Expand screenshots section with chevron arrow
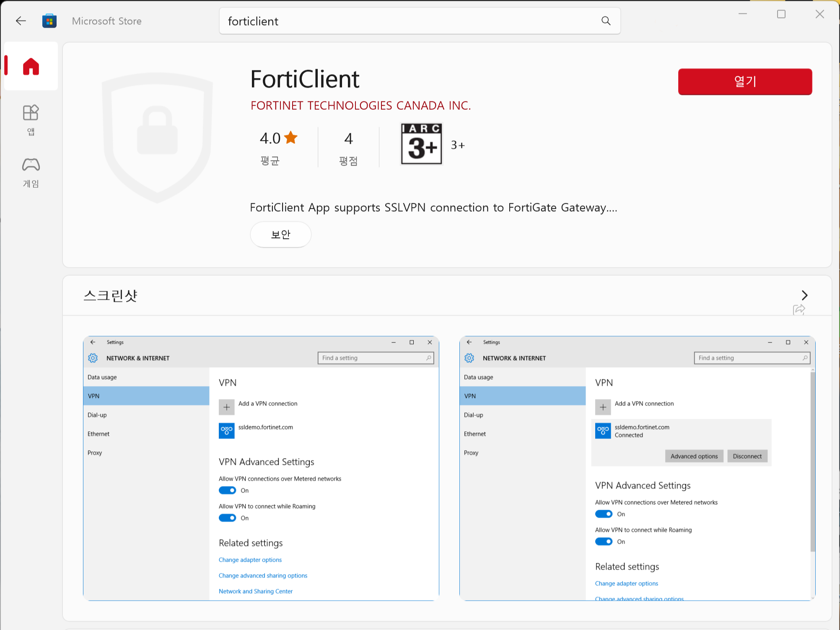 pyautogui.click(x=804, y=295)
